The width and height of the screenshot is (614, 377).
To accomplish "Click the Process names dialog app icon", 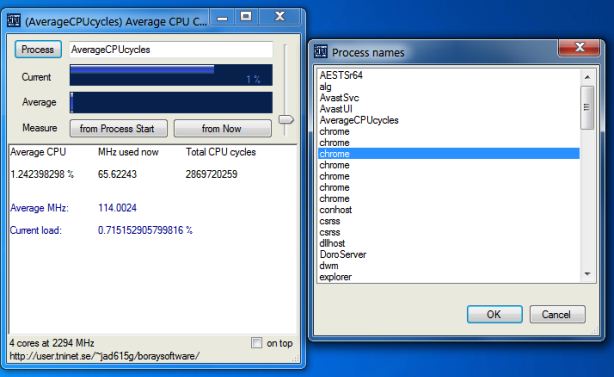I will coord(320,51).
